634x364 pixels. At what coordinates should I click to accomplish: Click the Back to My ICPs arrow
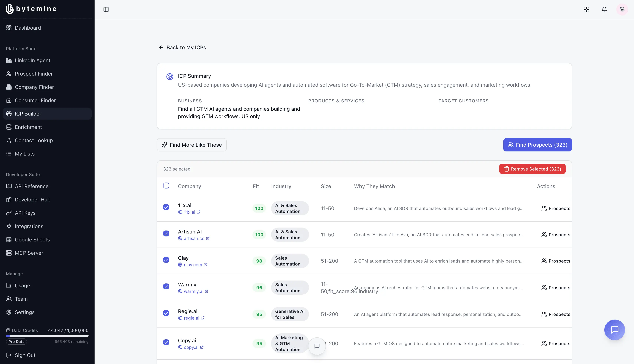click(x=161, y=48)
